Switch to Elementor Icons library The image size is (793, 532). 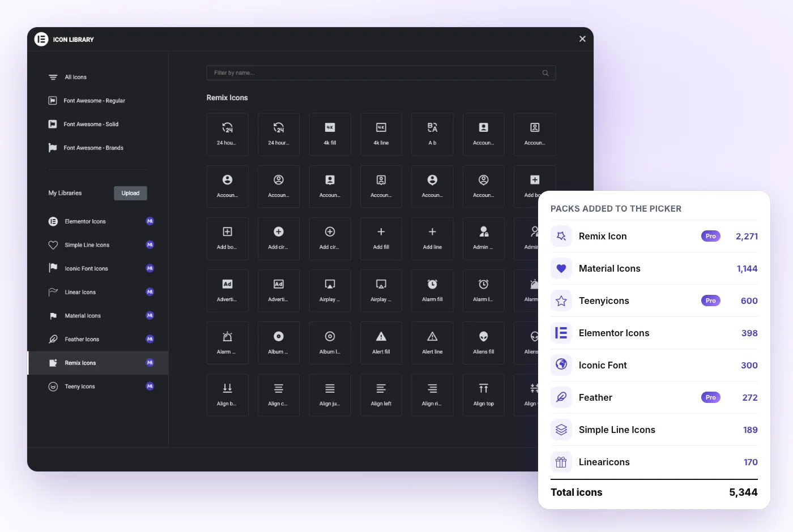coord(97,221)
